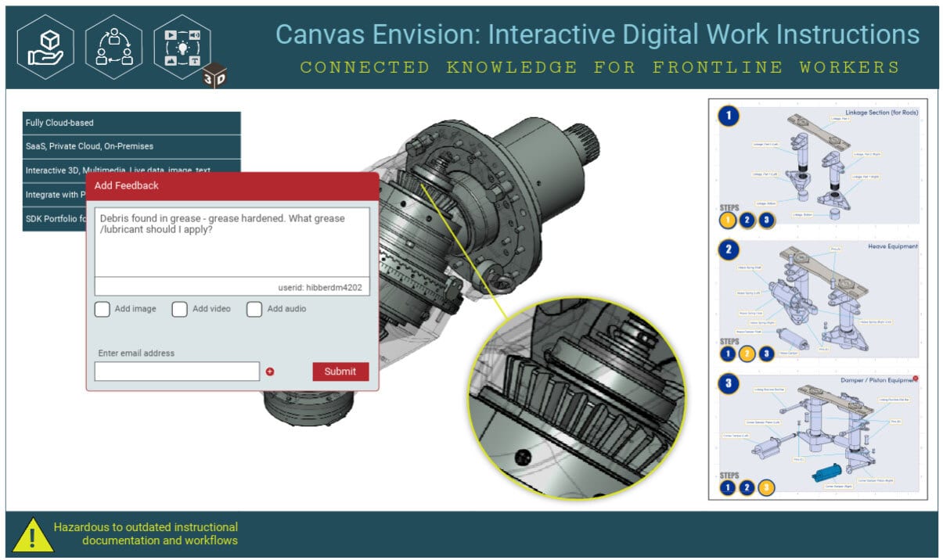Select step 2 circle in Damper / Piston panel

pos(747,488)
